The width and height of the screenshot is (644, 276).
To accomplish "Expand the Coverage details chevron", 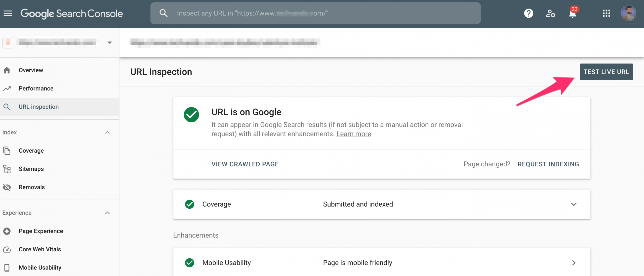I will click(574, 204).
